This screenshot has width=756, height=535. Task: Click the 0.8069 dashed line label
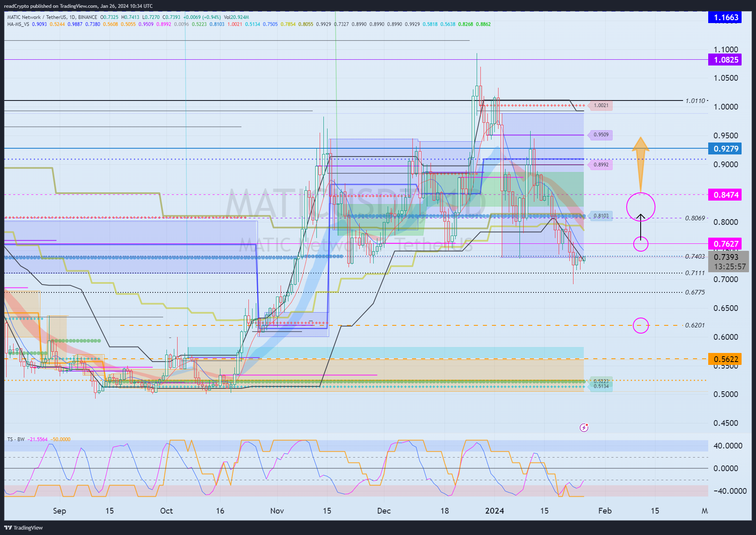(x=695, y=218)
